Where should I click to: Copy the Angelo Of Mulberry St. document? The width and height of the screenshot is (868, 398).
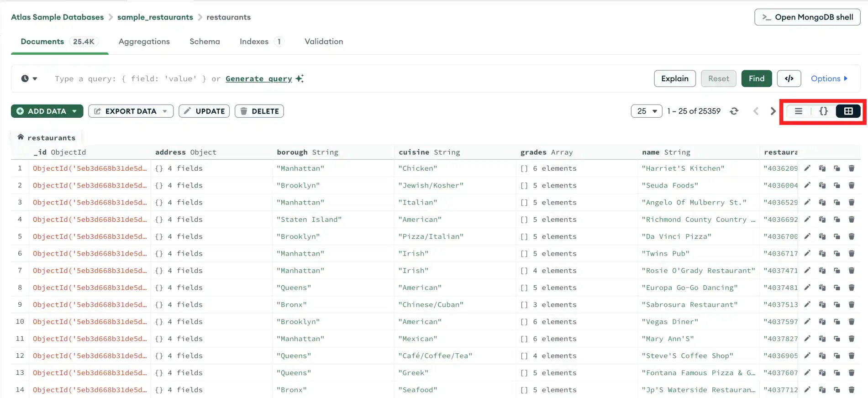click(822, 203)
